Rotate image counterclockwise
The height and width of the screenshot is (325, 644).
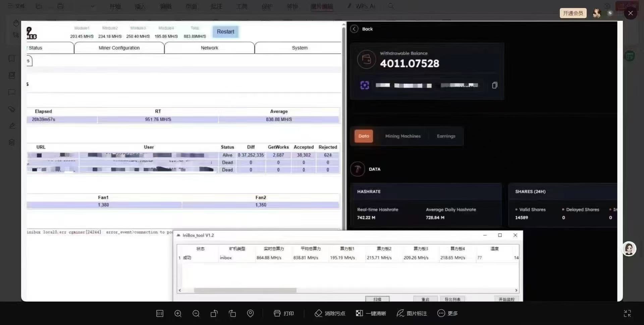click(214, 313)
